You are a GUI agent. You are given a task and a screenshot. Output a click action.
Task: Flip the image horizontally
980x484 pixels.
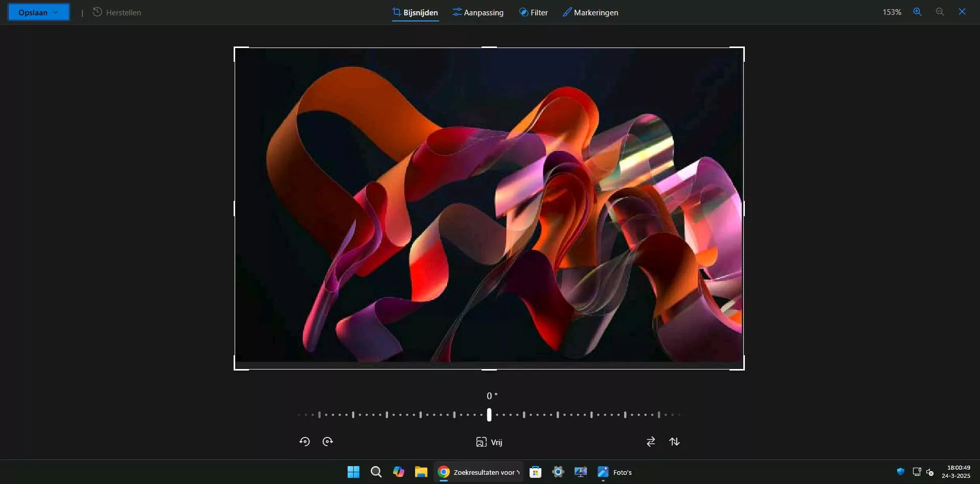pyautogui.click(x=651, y=442)
